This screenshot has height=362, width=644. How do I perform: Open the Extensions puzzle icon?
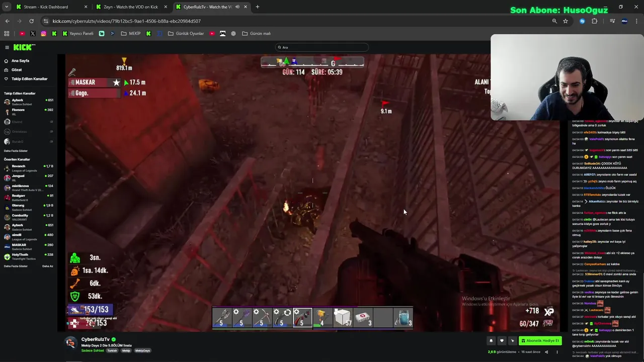click(594, 21)
